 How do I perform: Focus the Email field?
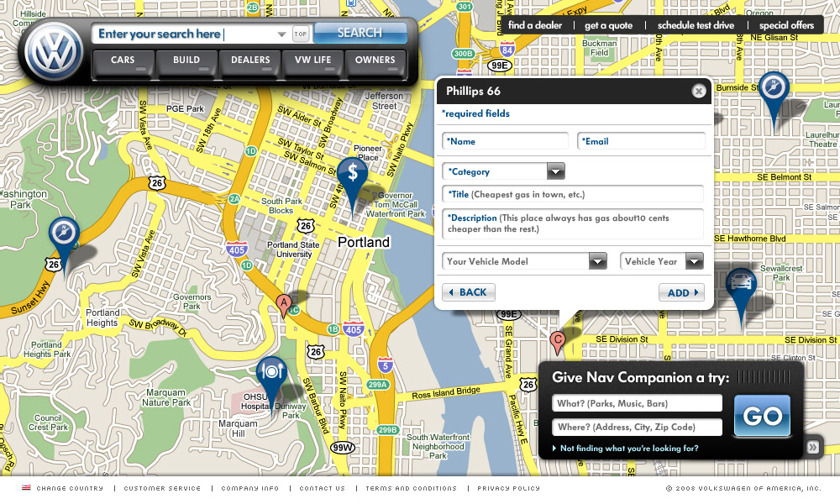pyautogui.click(x=641, y=141)
